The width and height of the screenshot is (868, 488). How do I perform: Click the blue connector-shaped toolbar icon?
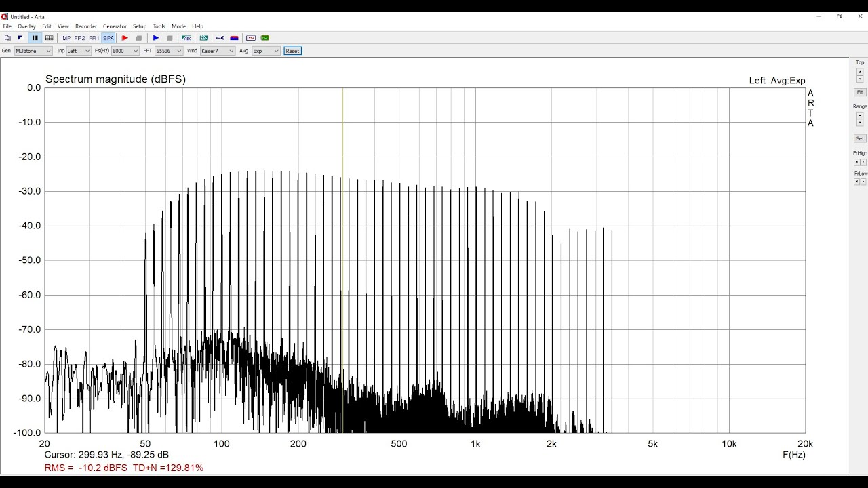pyautogui.click(x=220, y=38)
